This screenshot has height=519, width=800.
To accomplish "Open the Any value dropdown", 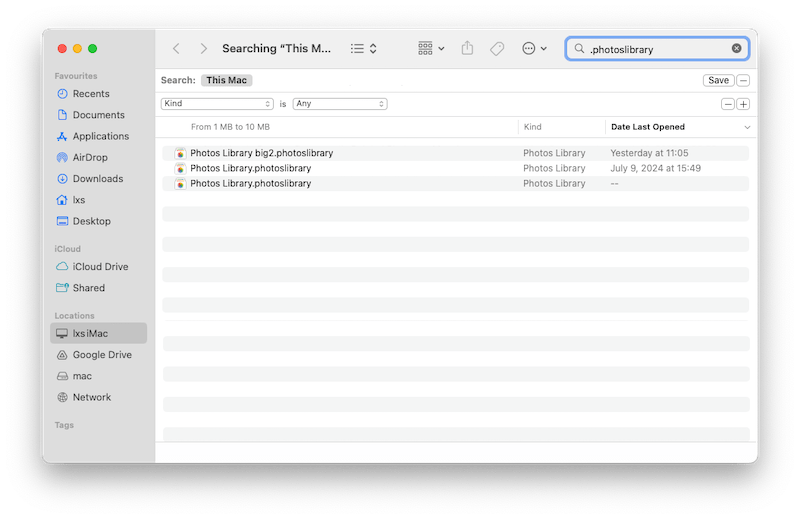I will pos(340,104).
